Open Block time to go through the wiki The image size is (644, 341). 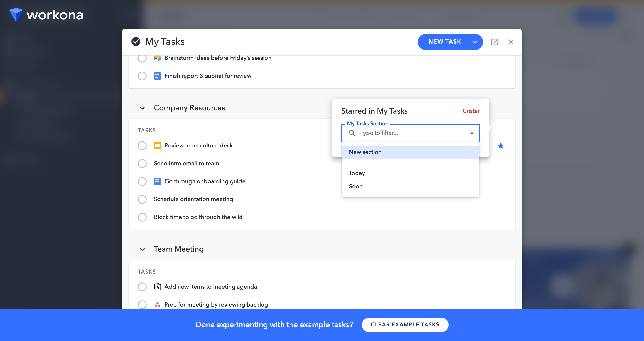tap(198, 217)
